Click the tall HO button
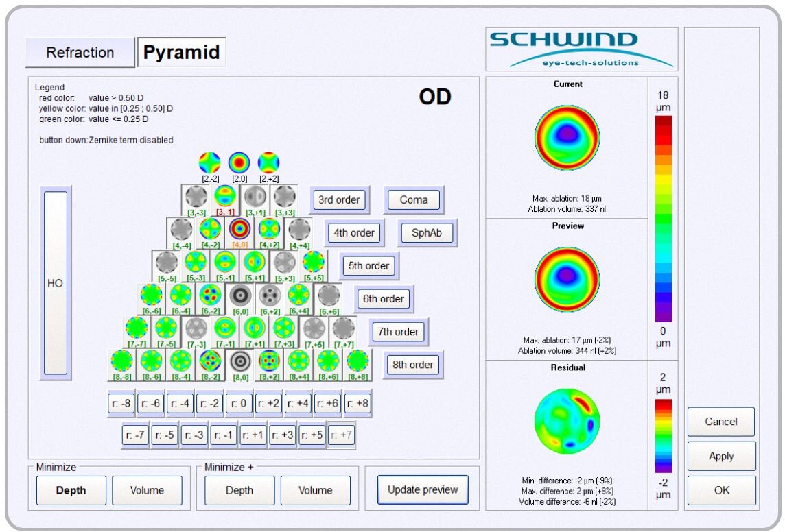The image size is (785, 532). (56, 283)
